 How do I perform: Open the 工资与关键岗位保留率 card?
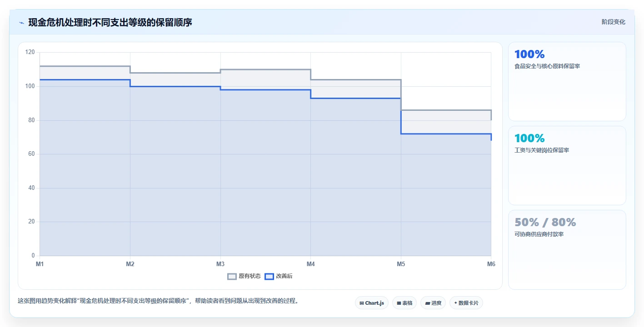[567, 166]
